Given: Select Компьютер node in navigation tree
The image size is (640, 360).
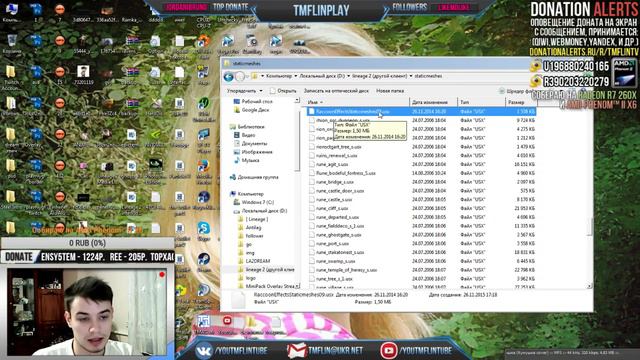Looking at the screenshot, I should coord(247,193).
